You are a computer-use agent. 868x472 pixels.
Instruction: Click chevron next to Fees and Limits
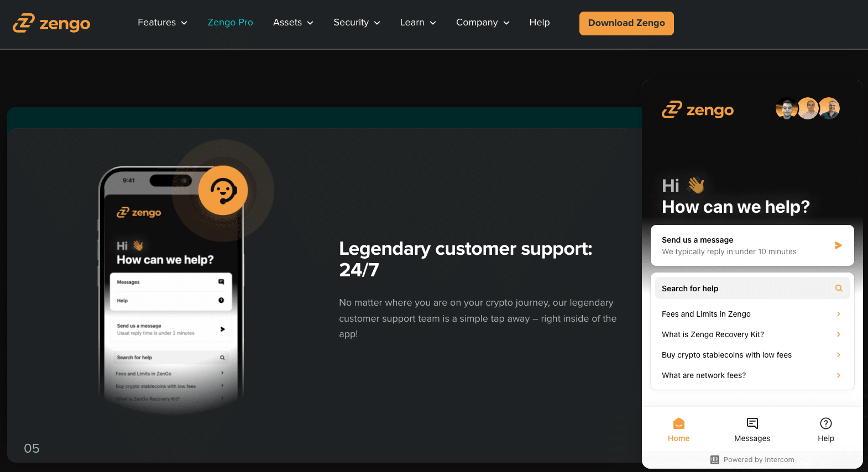[839, 314]
